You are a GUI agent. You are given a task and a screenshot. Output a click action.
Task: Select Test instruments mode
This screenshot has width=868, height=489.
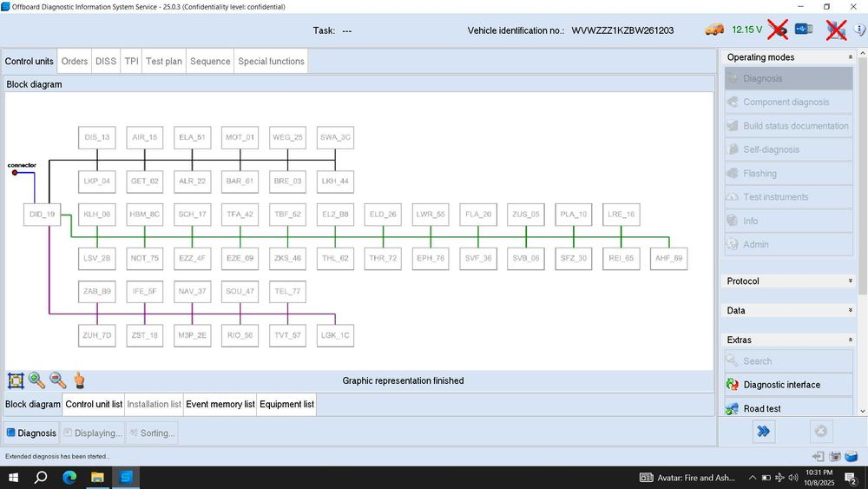(788, 196)
